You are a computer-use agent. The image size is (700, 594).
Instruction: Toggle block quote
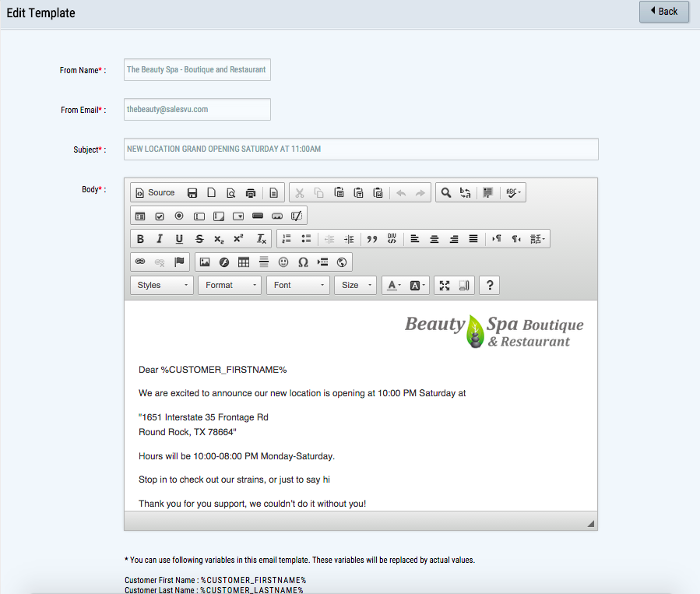click(372, 239)
